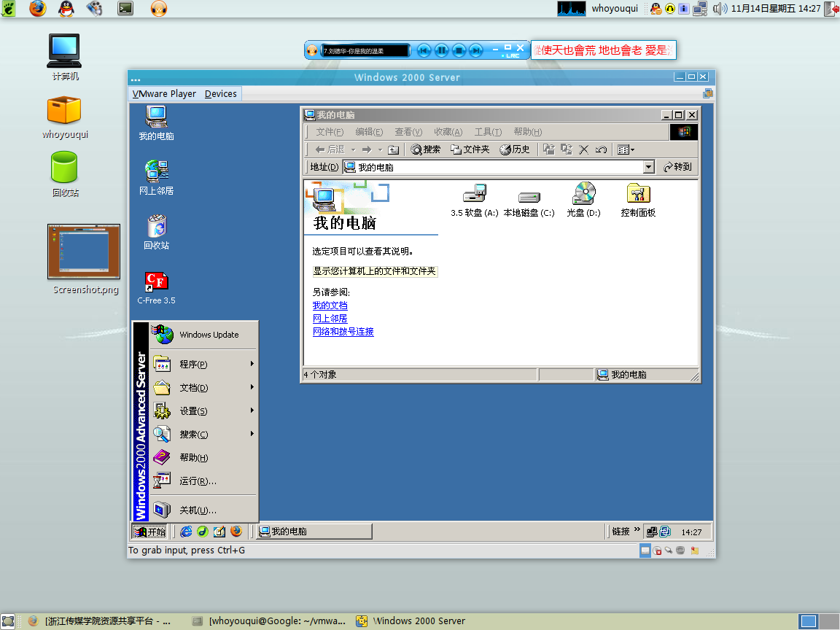
Task: Expand 搜索(C) search submenu
Action: point(203,435)
